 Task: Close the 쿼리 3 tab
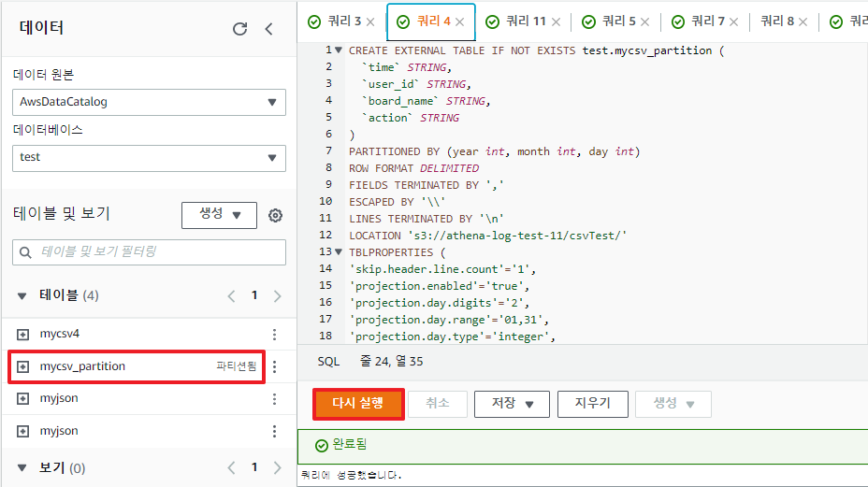(370, 21)
